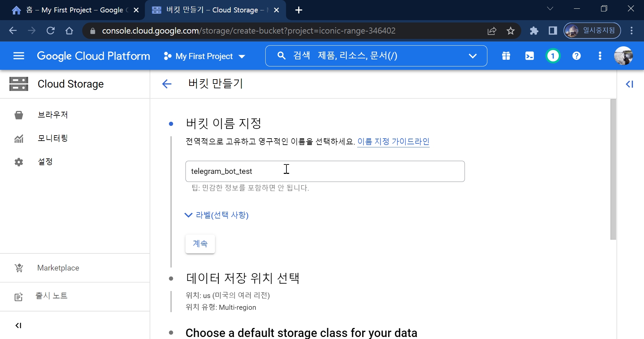Open the Chrome profile 일시중지됨 chip
This screenshot has width=644, height=339.
pyautogui.click(x=592, y=31)
